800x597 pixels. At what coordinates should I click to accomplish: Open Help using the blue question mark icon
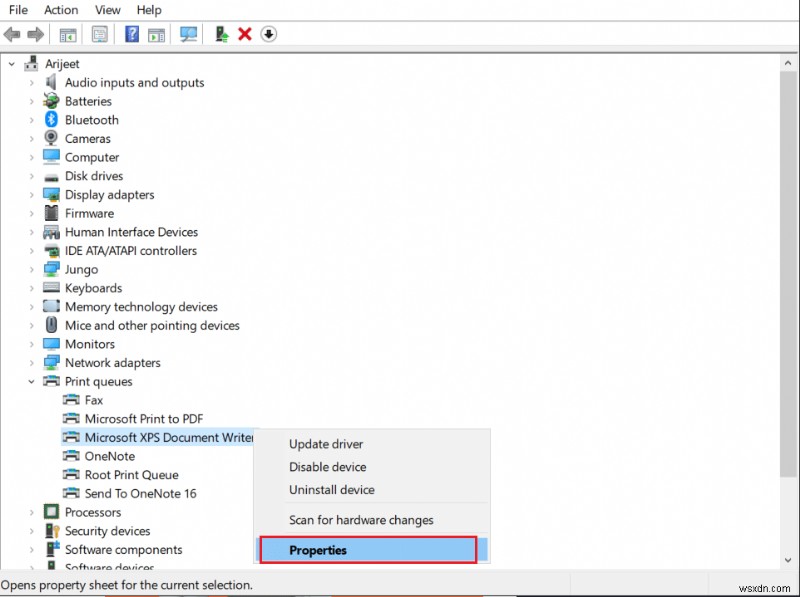point(131,34)
